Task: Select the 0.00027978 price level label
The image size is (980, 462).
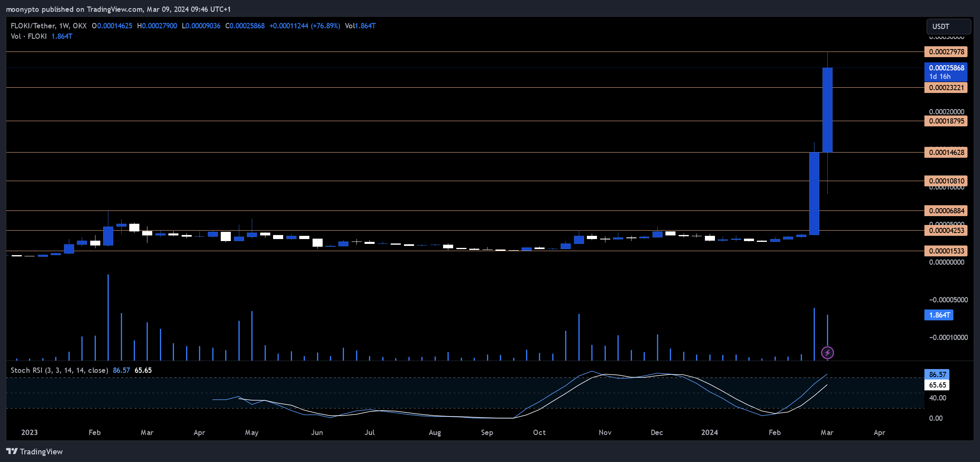Action: pos(946,52)
